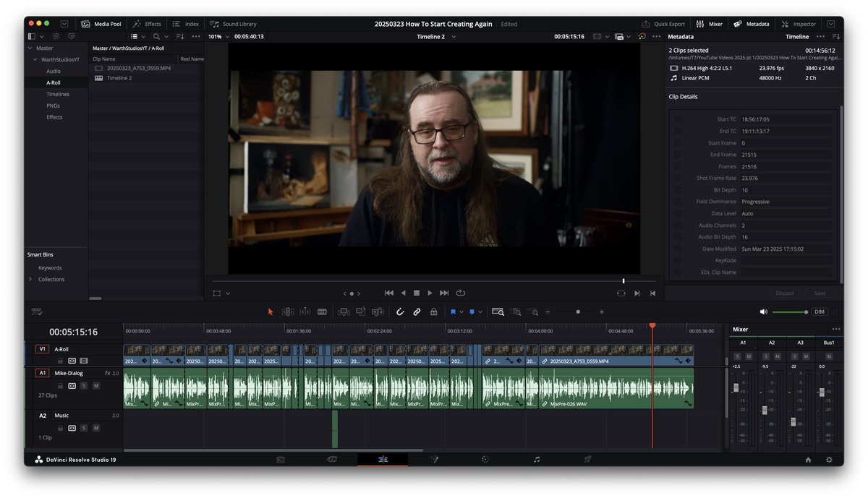Toggle the Metadata panel button

tap(751, 24)
